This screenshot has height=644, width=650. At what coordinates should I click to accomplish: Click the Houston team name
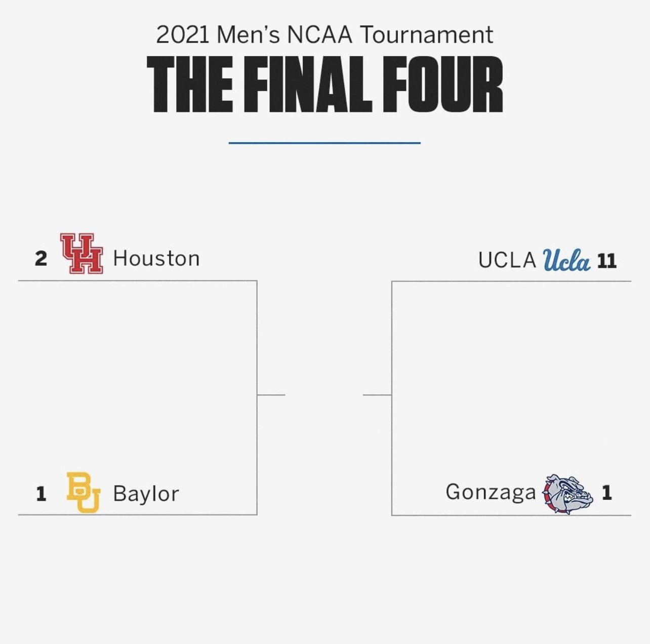[156, 258]
